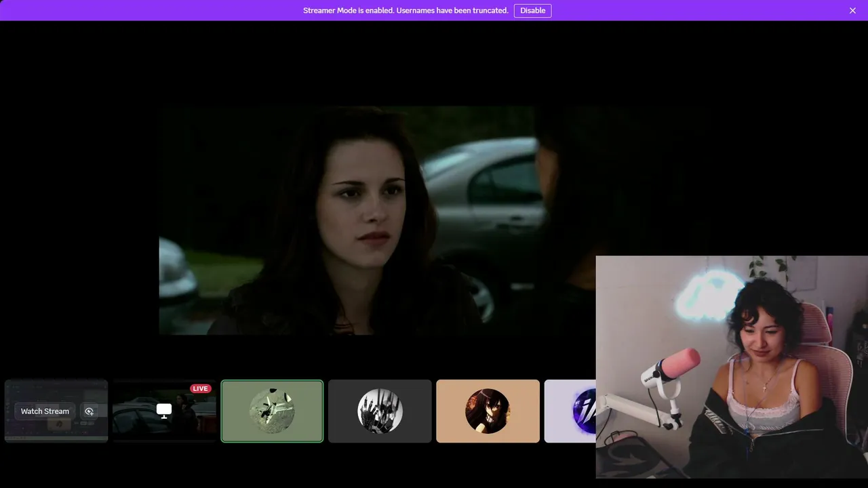Disable Streamer Mode from the banner
The image size is (868, 488).
pos(532,10)
